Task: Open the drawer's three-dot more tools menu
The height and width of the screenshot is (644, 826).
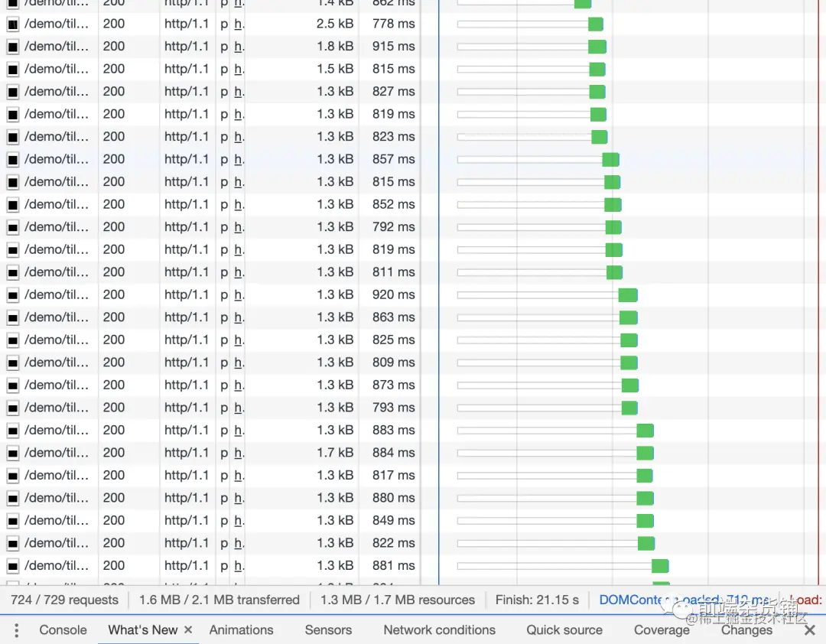Action: tap(16, 629)
